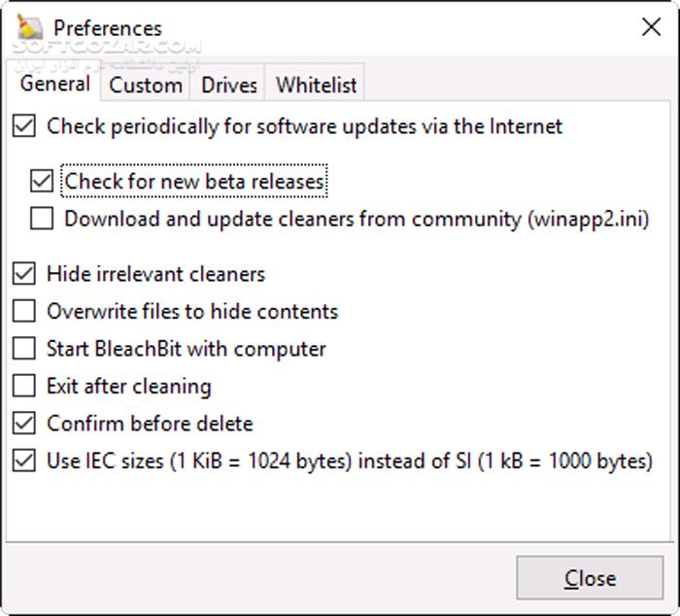Click the BleachBit app icon in title bar

[30, 27]
